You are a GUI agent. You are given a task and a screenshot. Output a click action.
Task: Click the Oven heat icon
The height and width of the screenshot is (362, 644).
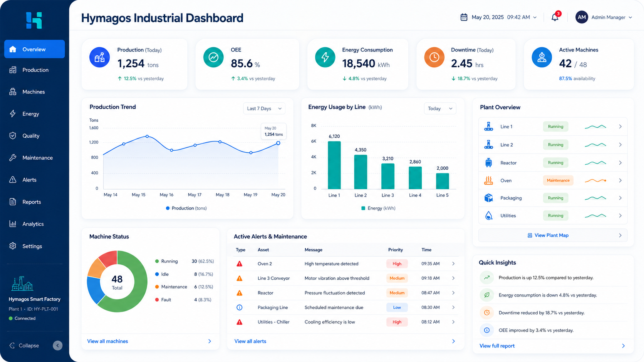[x=488, y=180]
